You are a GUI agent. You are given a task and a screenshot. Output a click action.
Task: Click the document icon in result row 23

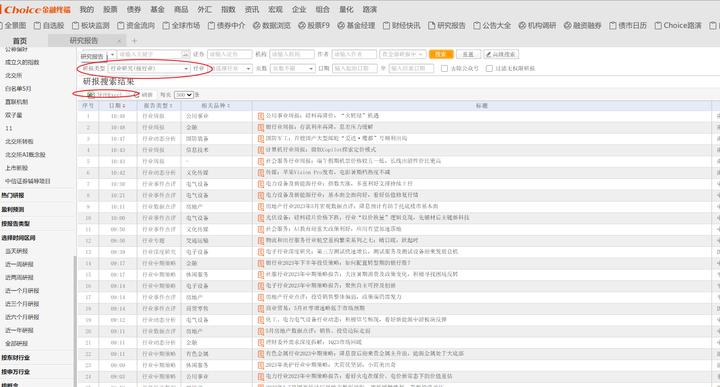click(261, 365)
